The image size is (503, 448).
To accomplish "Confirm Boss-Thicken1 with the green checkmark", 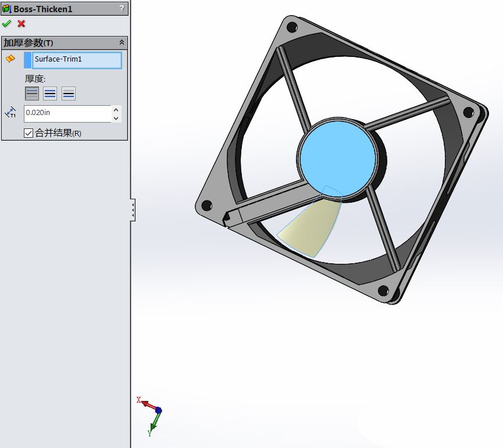I will point(6,24).
